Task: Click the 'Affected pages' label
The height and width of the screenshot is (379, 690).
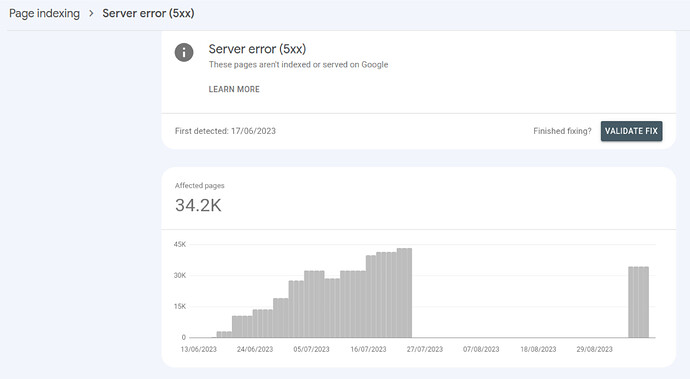Action: (x=199, y=186)
